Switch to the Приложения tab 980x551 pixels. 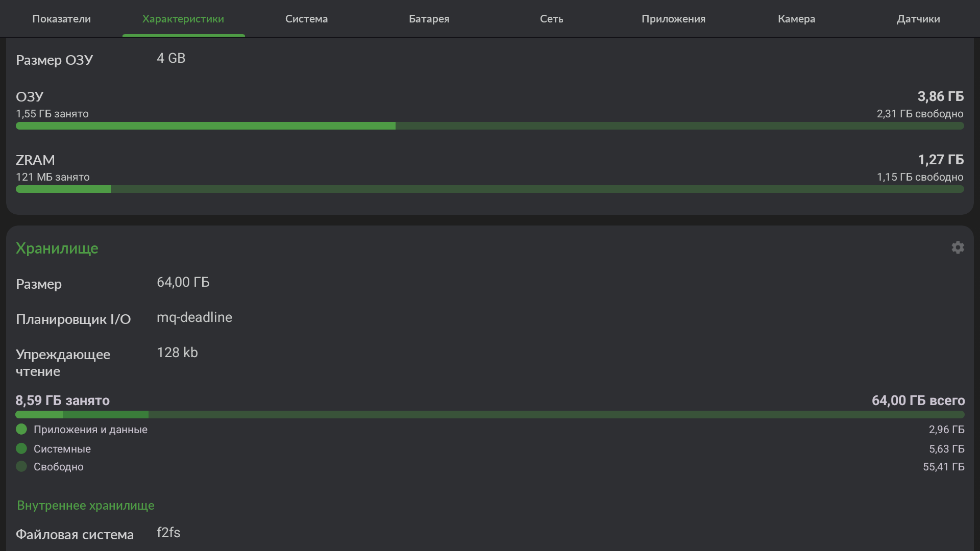(x=673, y=19)
